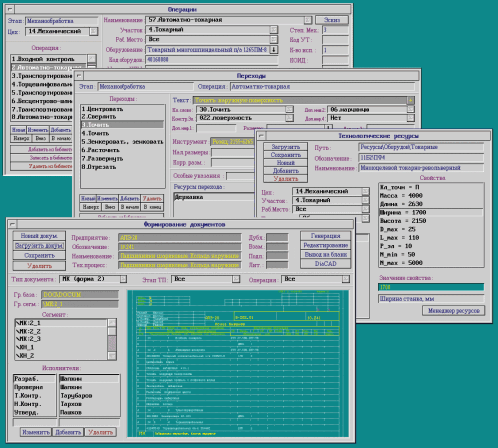Expand the Участок dropdown in Технологические ресурсы

tap(365, 200)
